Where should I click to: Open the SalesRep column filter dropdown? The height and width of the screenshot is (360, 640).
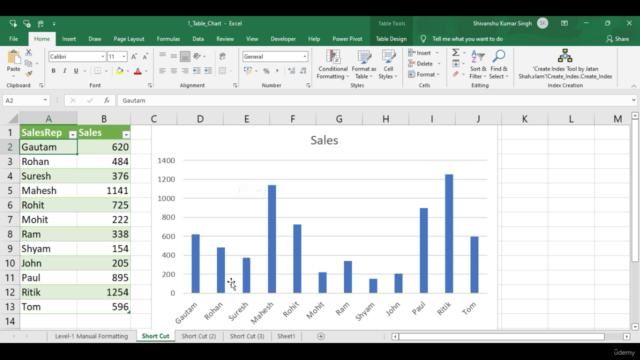[x=72, y=134]
